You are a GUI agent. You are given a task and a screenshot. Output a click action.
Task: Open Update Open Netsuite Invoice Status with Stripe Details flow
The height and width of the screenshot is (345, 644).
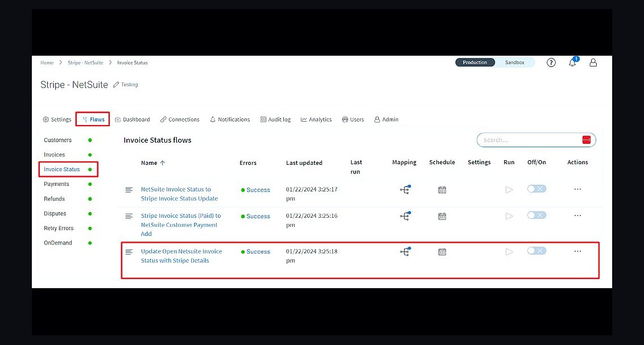[x=181, y=256]
